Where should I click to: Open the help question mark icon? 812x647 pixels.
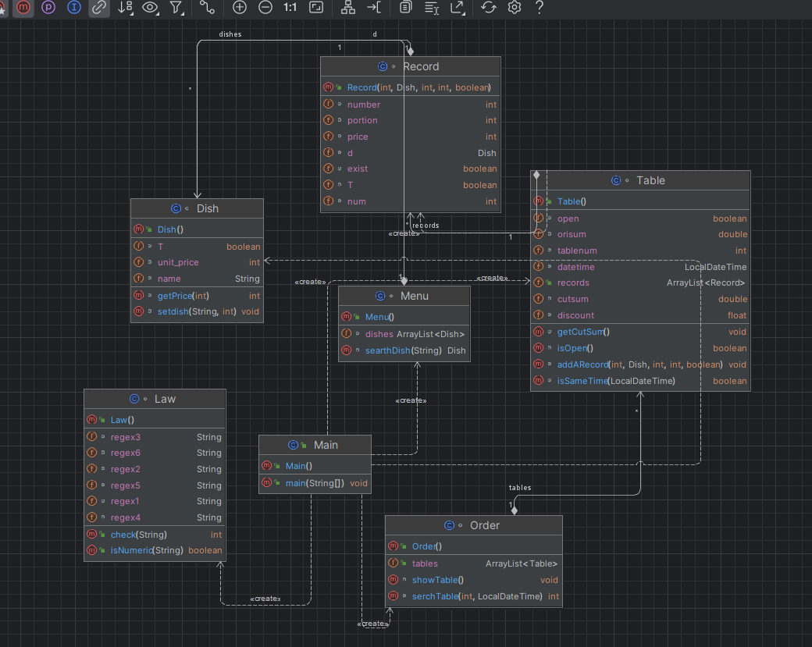[540, 8]
